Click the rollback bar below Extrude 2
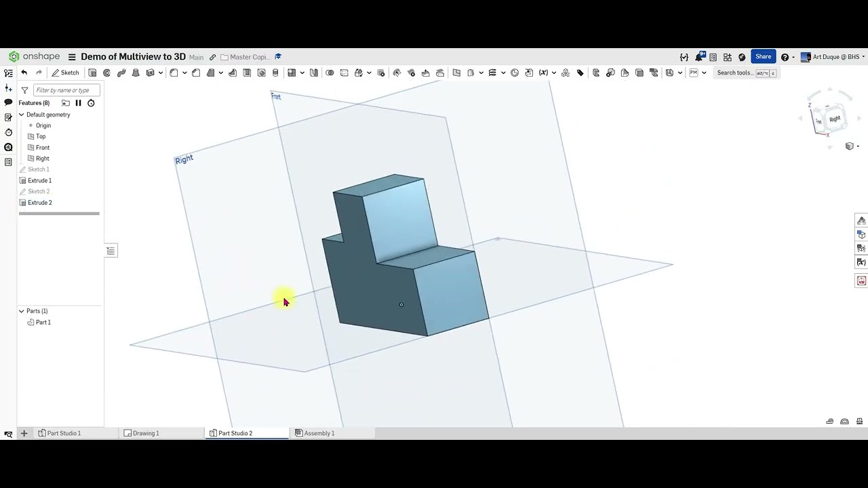 pyautogui.click(x=59, y=213)
